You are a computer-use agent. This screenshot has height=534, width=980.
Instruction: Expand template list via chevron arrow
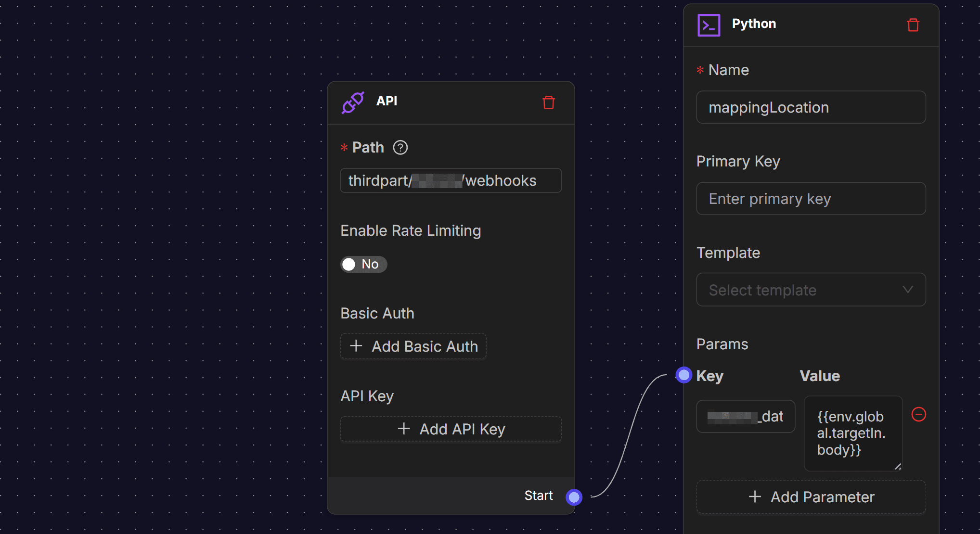point(907,290)
